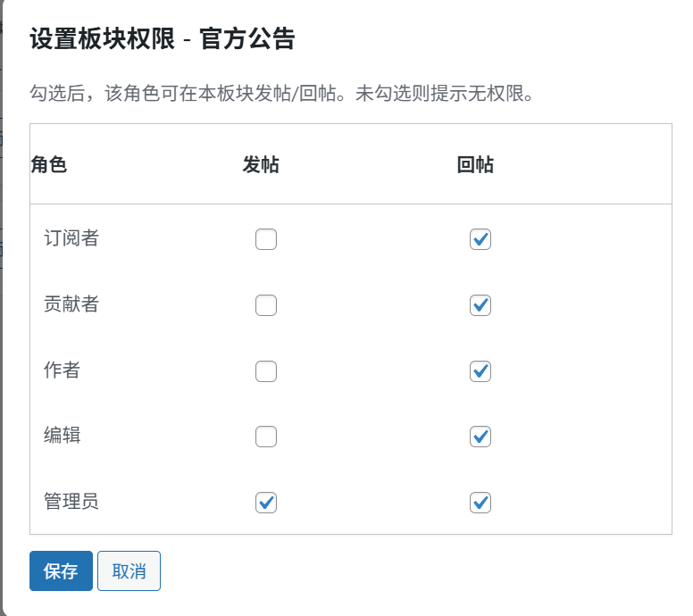Image resolution: width=693 pixels, height=616 pixels.
Task: Enable 发帖 for 贡献者 role
Action: pyautogui.click(x=266, y=305)
